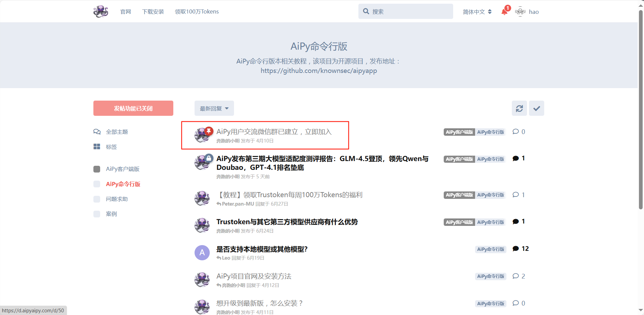
Task: Open 领取Trustoken每周100万Tokens tutorial discussion
Action: coord(289,195)
